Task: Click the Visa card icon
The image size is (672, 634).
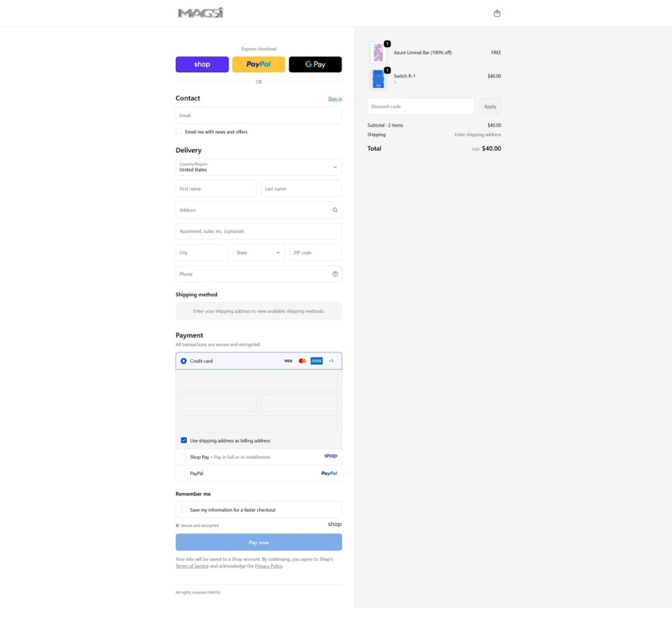Action: click(287, 361)
